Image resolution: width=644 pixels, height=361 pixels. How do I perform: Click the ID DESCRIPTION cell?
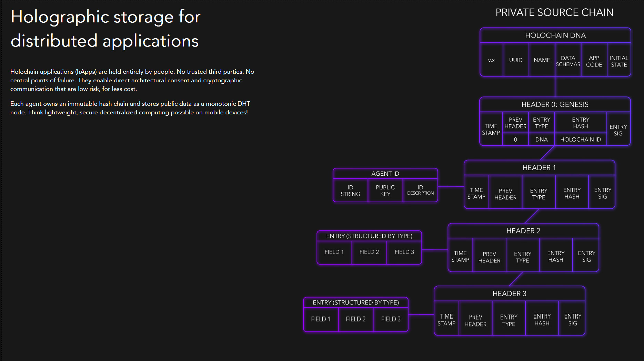(x=420, y=190)
